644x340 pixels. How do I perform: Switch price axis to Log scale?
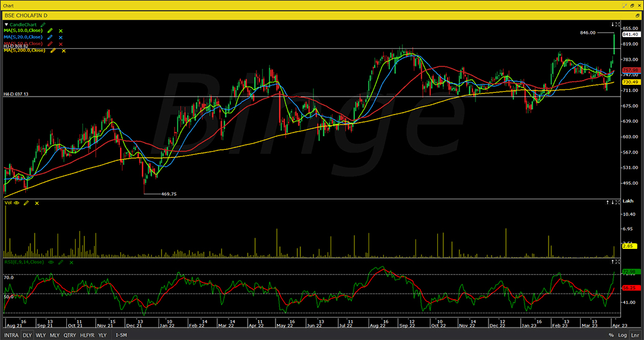point(622,335)
